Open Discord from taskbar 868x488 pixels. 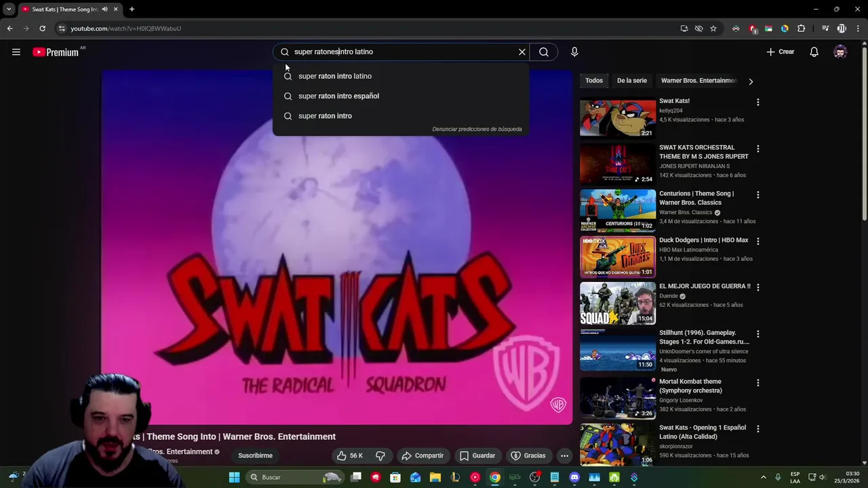tap(574, 477)
